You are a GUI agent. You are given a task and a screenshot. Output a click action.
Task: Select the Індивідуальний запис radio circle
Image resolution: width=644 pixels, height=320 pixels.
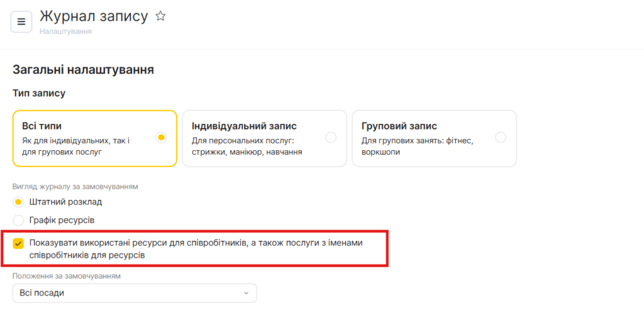[x=331, y=138]
